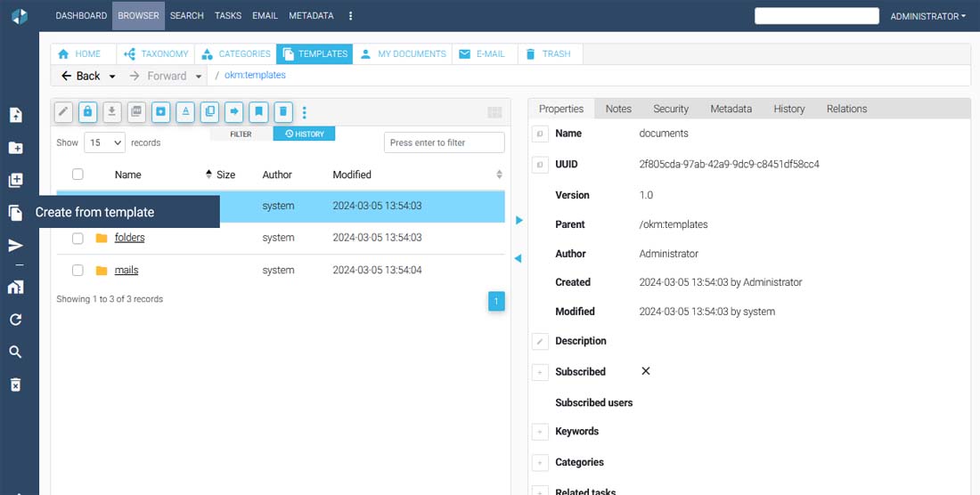Click the bookmark icon in the toolbar

pos(257,111)
